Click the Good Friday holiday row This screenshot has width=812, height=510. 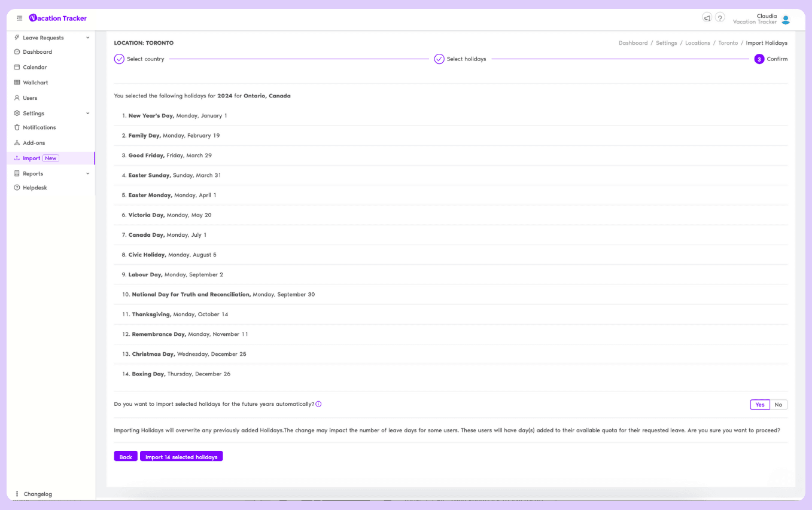(x=451, y=155)
